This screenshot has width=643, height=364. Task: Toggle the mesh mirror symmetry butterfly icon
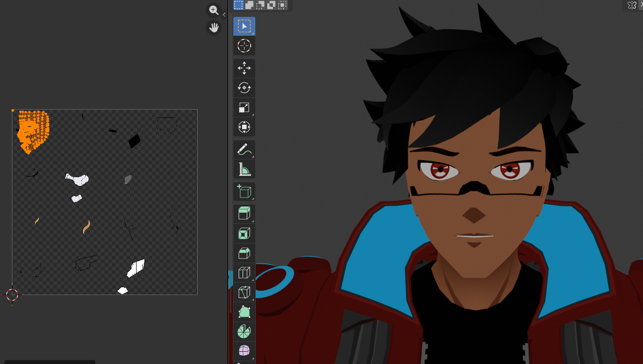[x=632, y=5]
